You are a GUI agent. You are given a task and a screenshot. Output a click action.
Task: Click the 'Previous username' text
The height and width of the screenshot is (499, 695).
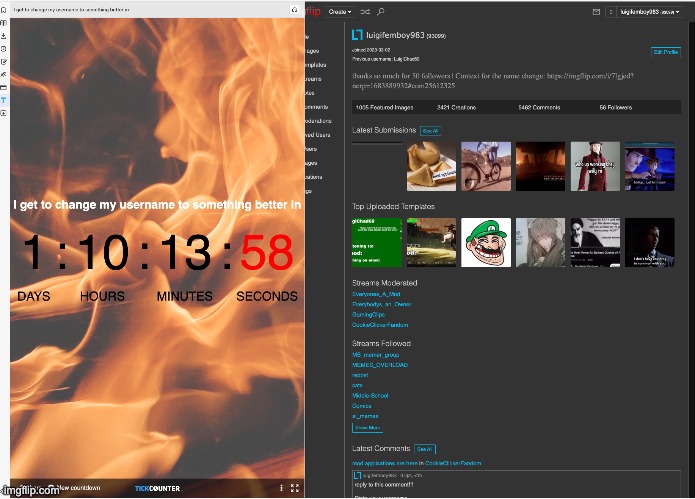[386, 59]
